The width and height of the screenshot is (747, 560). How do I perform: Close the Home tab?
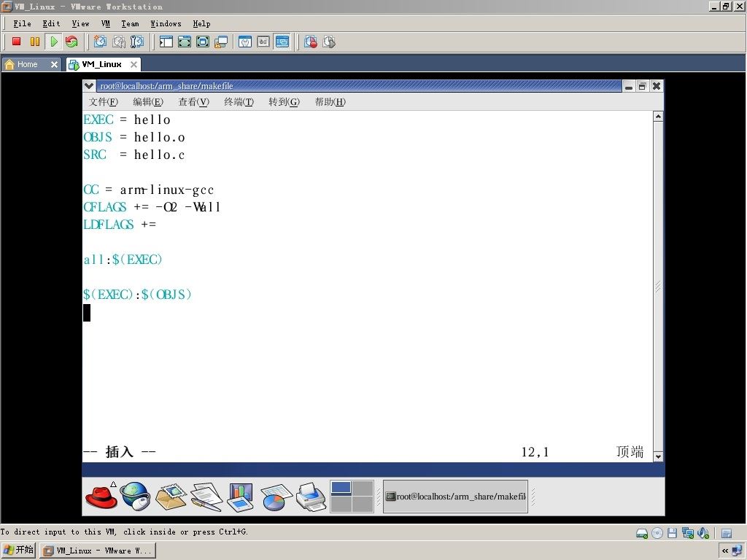pyautogui.click(x=54, y=64)
